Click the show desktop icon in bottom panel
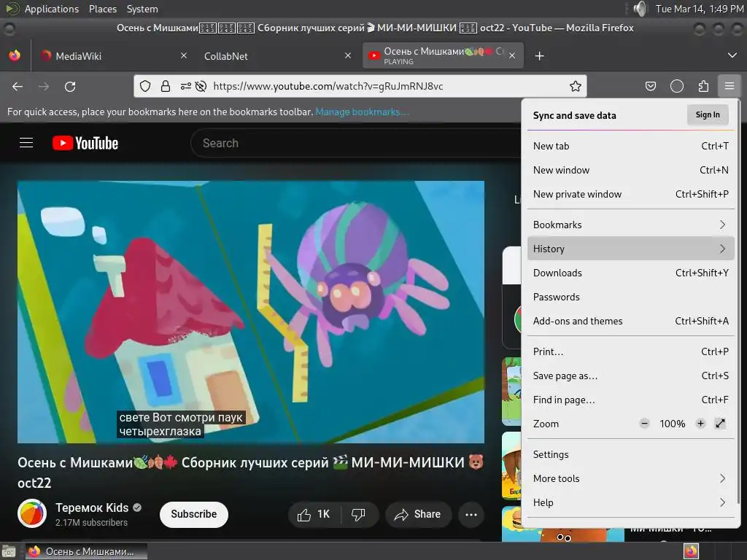 coord(9,551)
